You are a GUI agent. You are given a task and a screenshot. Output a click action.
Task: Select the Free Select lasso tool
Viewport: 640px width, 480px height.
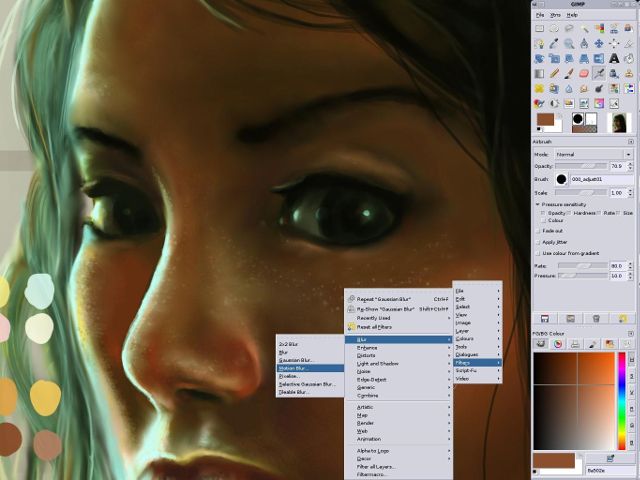point(569,29)
